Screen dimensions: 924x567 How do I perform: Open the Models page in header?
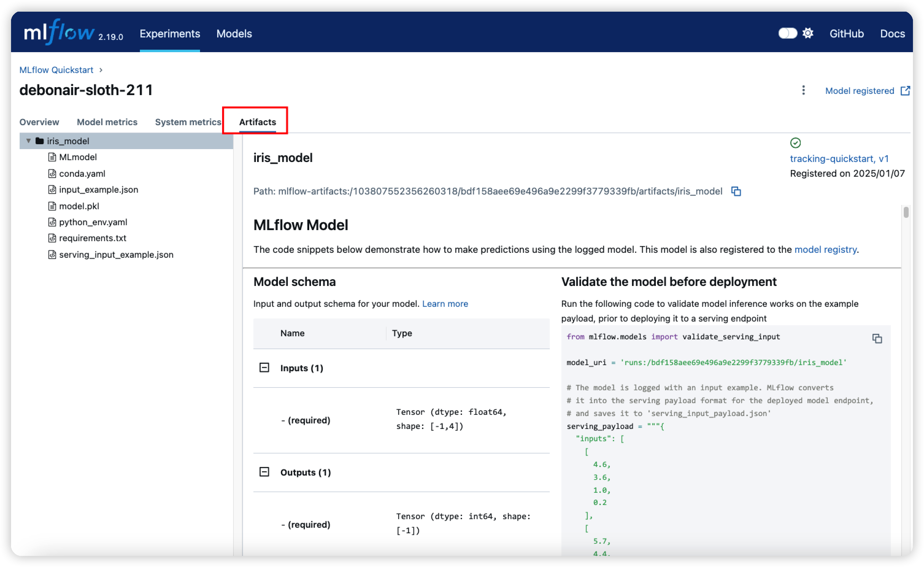point(234,34)
